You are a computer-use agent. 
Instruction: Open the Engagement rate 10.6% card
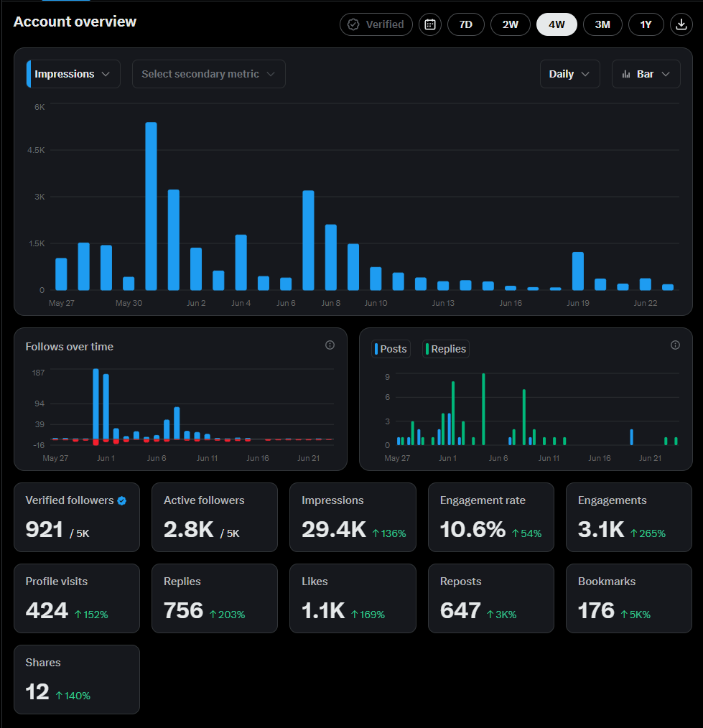click(490, 517)
